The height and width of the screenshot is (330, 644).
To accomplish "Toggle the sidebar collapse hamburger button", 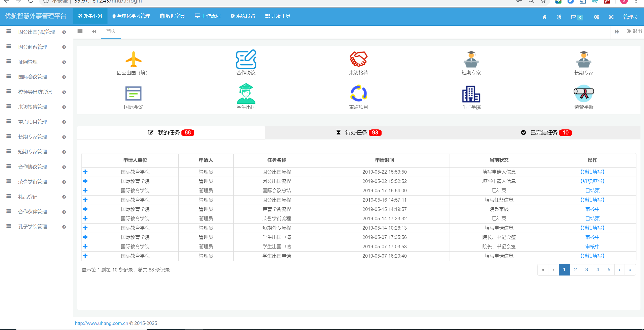I will pos(80,31).
